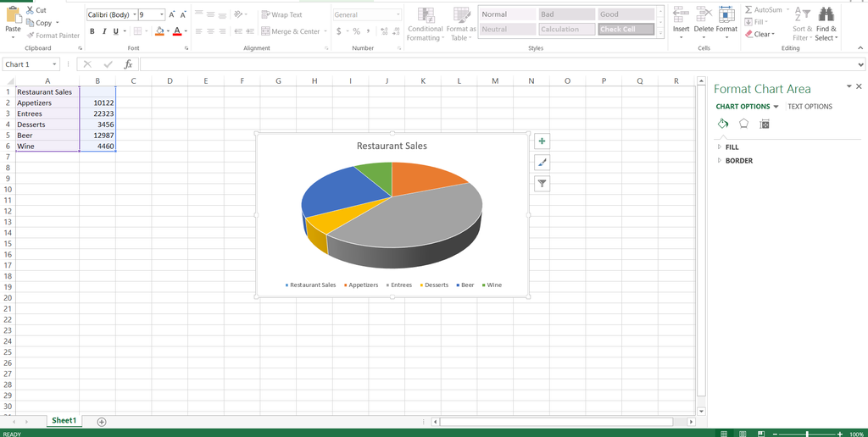Click the Accounting dollar format icon

[339, 31]
